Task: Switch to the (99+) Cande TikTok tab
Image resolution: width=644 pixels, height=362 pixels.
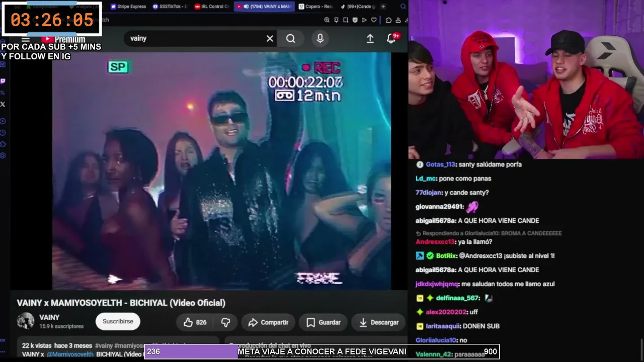Action: [x=357, y=7]
